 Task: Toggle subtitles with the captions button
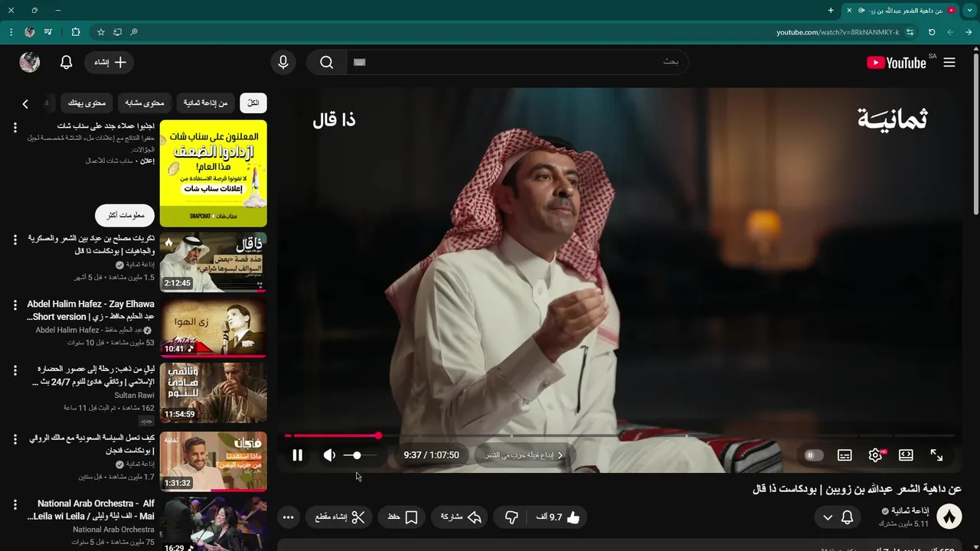point(844,455)
